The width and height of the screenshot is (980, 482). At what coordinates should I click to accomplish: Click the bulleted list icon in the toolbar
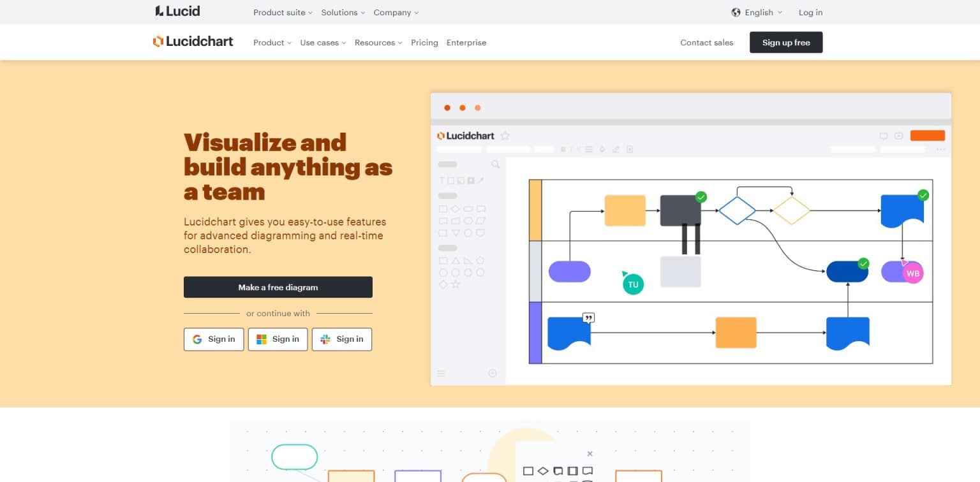(x=588, y=149)
